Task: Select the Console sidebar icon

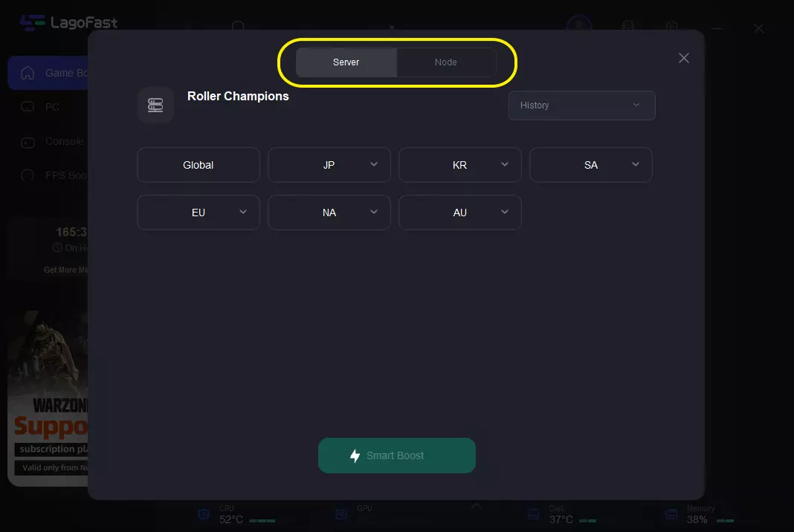Action: coord(28,142)
